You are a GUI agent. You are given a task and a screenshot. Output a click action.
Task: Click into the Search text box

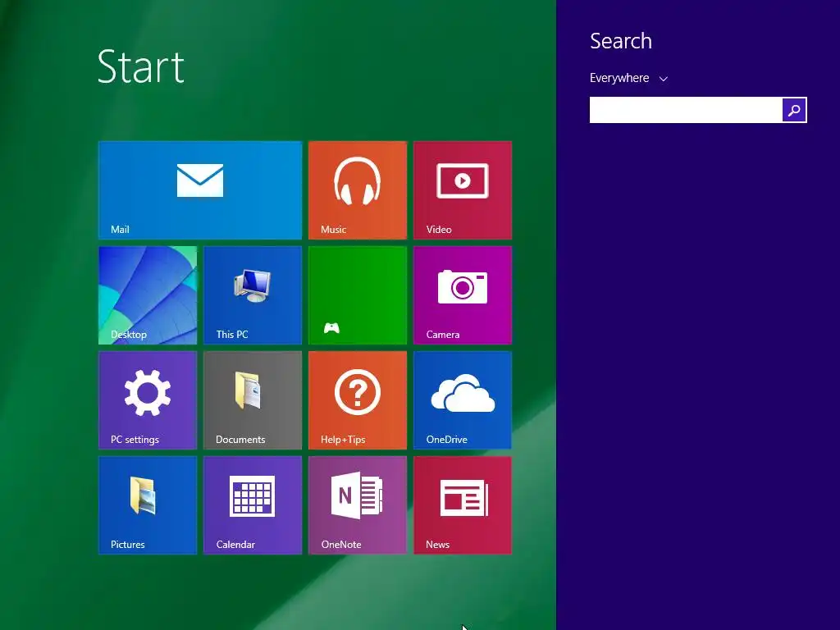[x=686, y=110]
